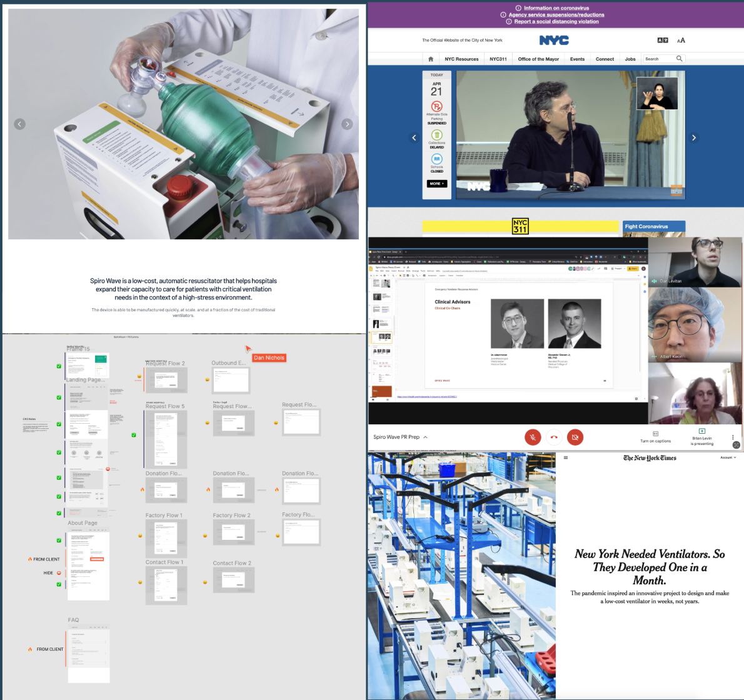Select Connect in NYC navigation
Viewport: 744px width, 700px height.
(605, 59)
